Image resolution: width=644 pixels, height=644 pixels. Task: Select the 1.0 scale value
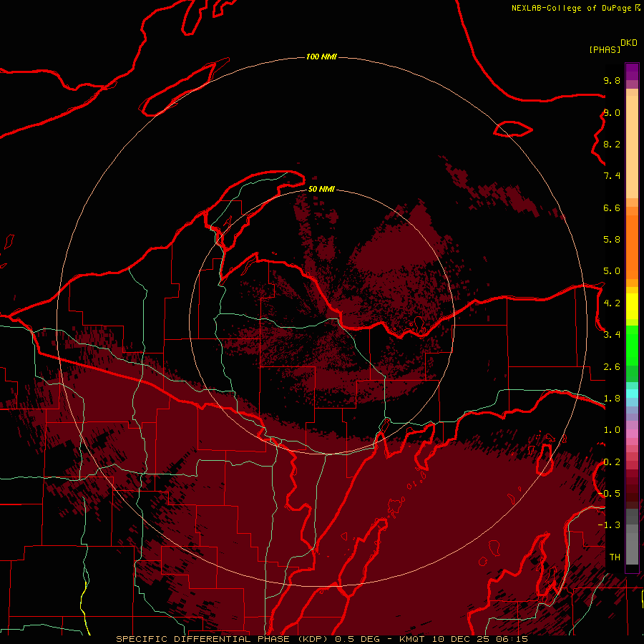(x=612, y=430)
